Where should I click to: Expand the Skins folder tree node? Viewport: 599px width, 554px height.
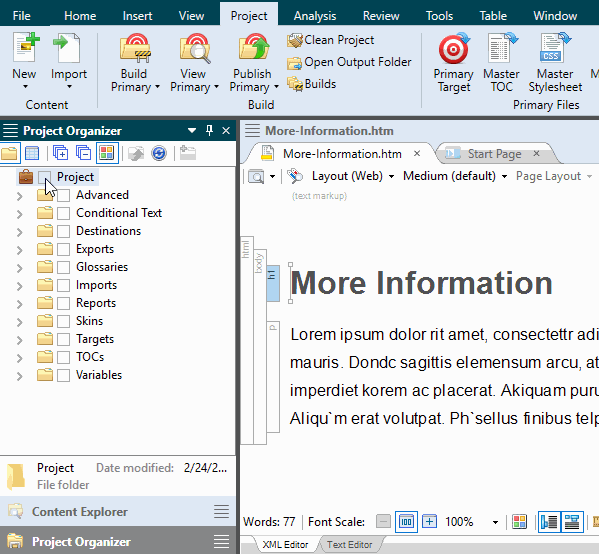click(x=19, y=322)
